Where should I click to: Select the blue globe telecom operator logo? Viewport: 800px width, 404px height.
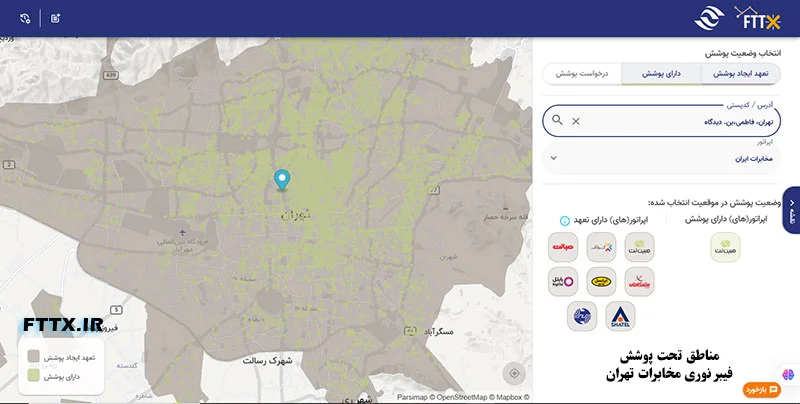click(582, 316)
